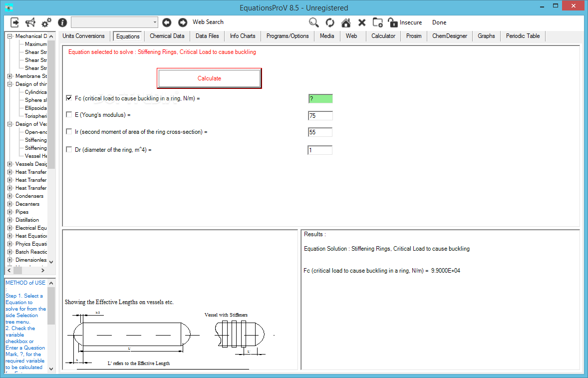The image size is (588, 378).
Task: Open settings gears icon
Action: pos(46,22)
